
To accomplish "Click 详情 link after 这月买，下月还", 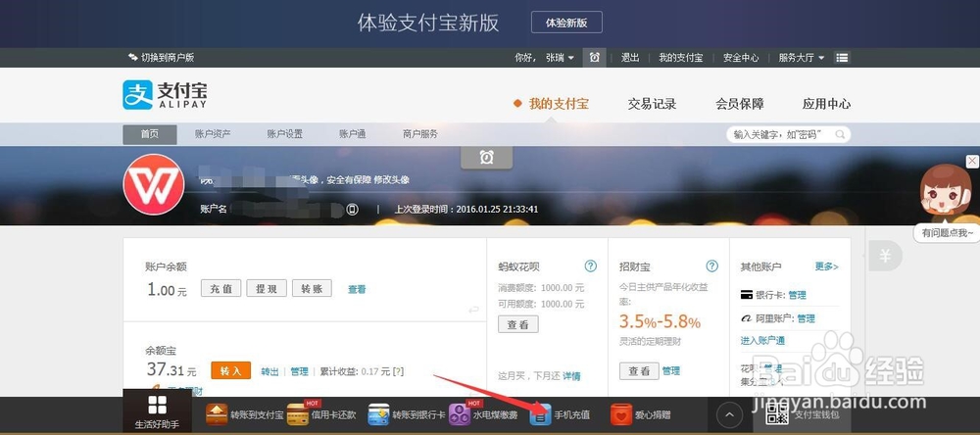I will (x=571, y=376).
